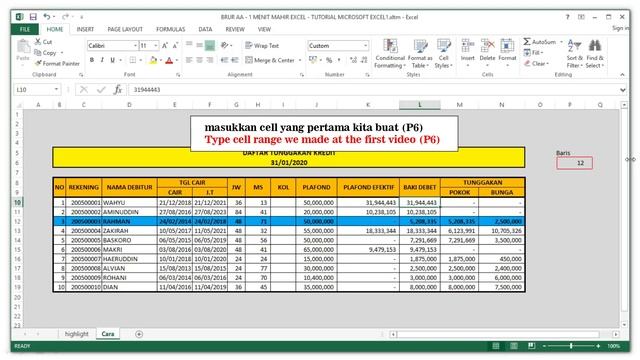
Task: Toggle middle vertical alignment
Action: [200, 45]
